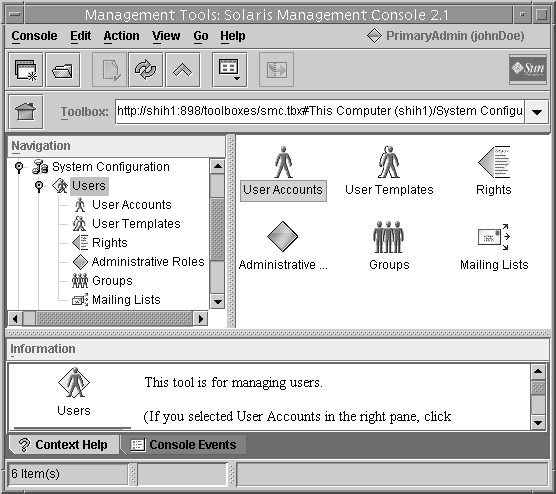The height and width of the screenshot is (494, 556).
Task: Click Administrative Roles diamond tree icon
Action: 80,262
